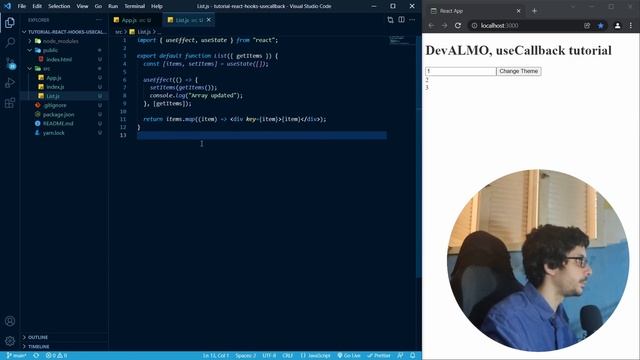Open the Extensions view
The height and width of the screenshot is (360, 640).
click(x=10, y=102)
